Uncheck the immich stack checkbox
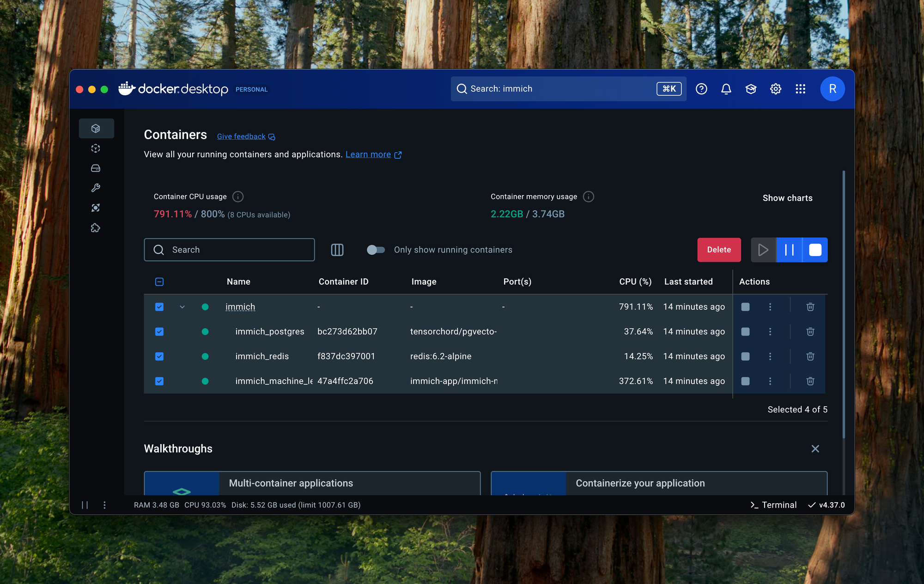 [159, 307]
